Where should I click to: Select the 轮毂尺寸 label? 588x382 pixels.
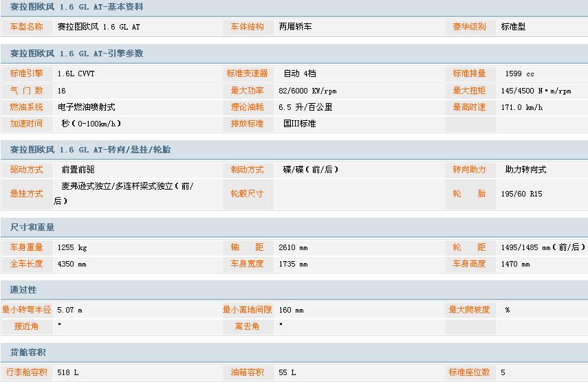247,194
